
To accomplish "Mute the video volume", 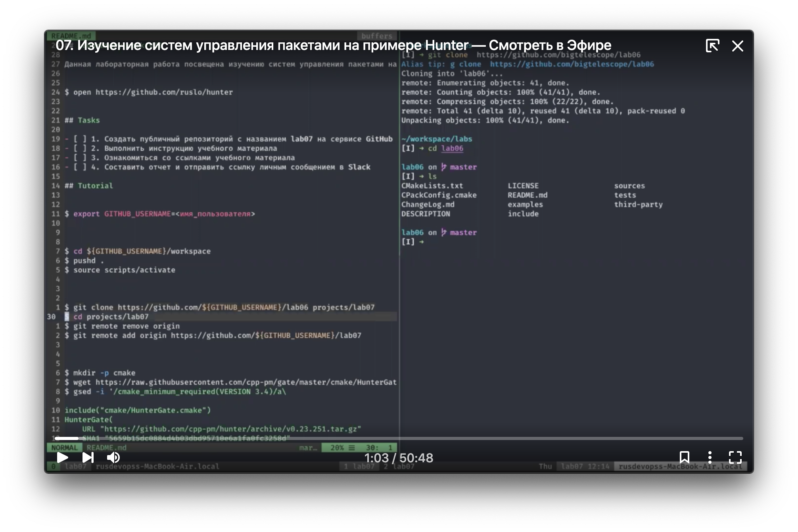I will (113, 457).
